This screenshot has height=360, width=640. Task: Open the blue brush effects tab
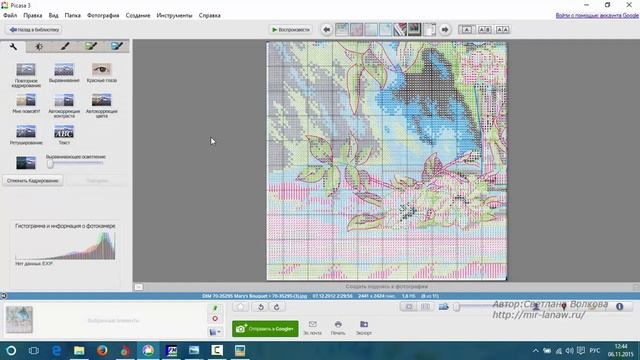(116, 47)
